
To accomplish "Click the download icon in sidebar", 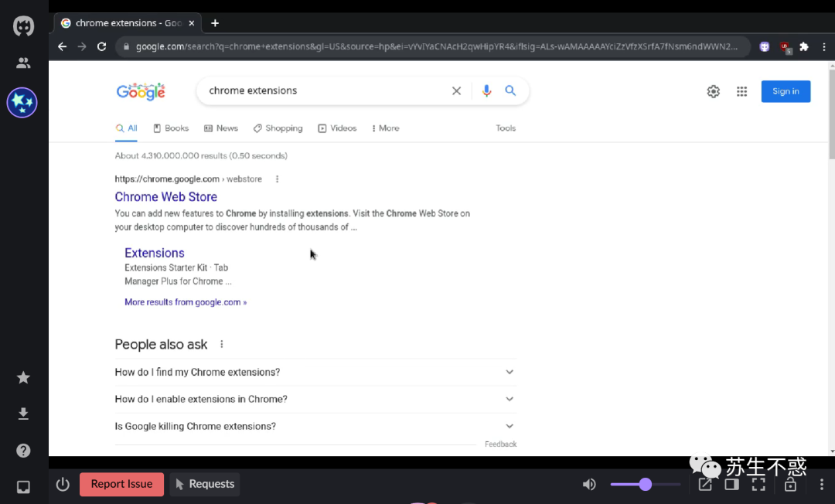I will (23, 414).
